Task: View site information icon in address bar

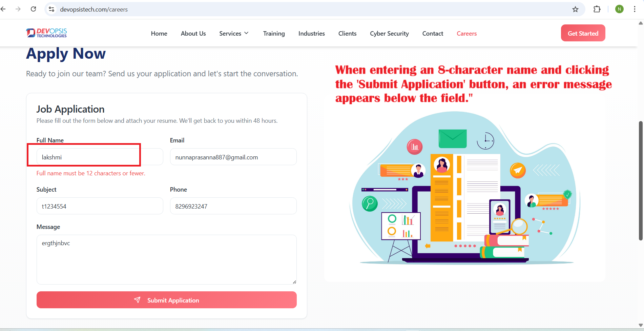Action: pyautogui.click(x=51, y=9)
